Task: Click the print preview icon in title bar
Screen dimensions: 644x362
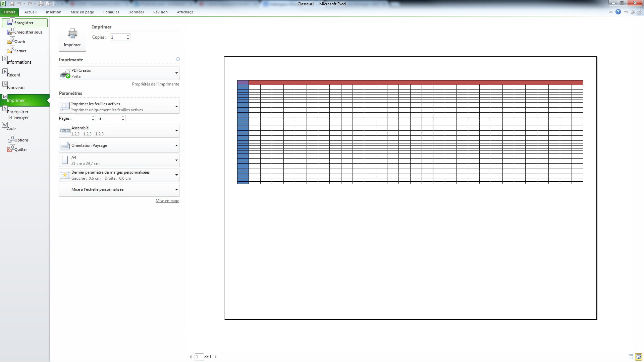Action: (x=48, y=4)
